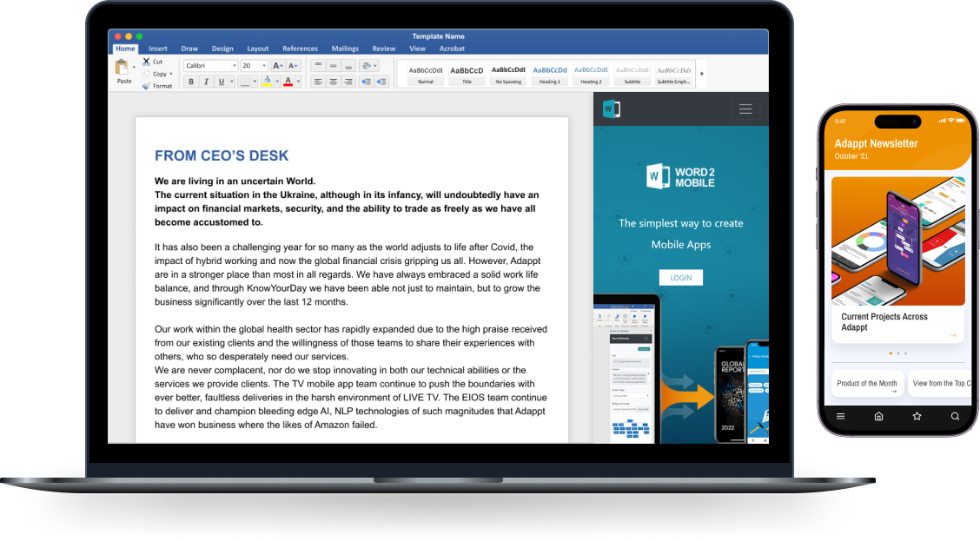Click the text highlight color icon

coord(267,82)
